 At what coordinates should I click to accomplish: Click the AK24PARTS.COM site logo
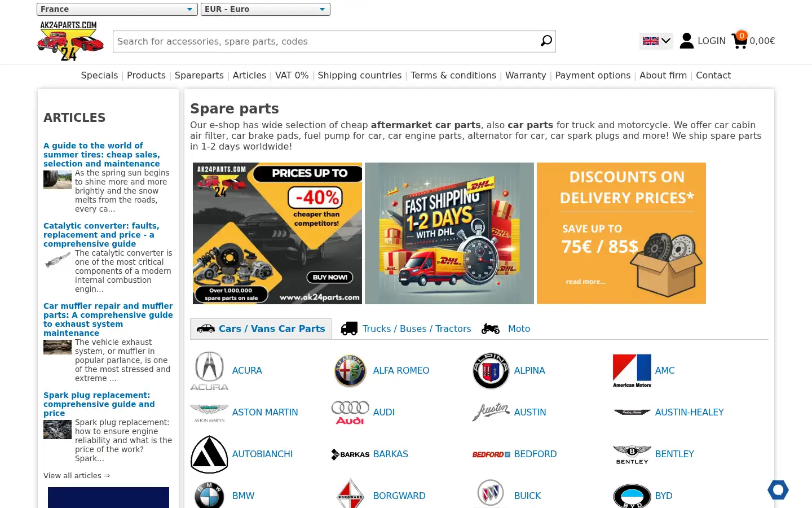point(70,41)
